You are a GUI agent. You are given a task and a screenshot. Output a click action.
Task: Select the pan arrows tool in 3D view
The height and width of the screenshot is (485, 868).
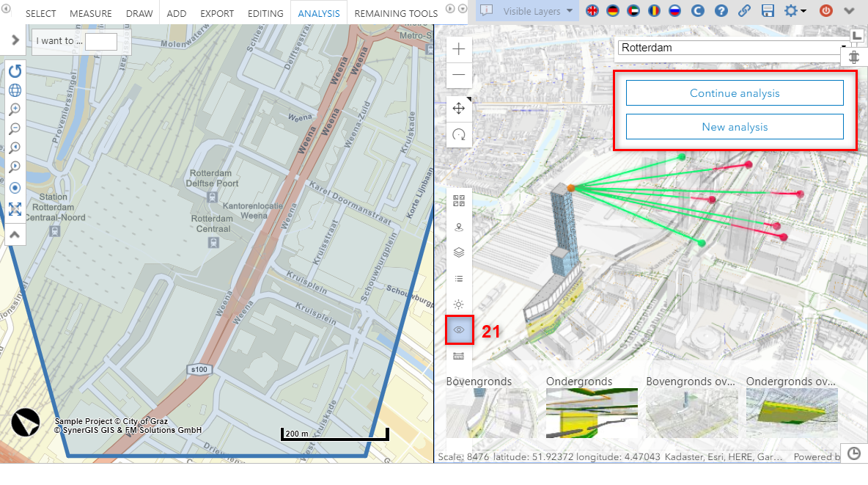click(459, 109)
